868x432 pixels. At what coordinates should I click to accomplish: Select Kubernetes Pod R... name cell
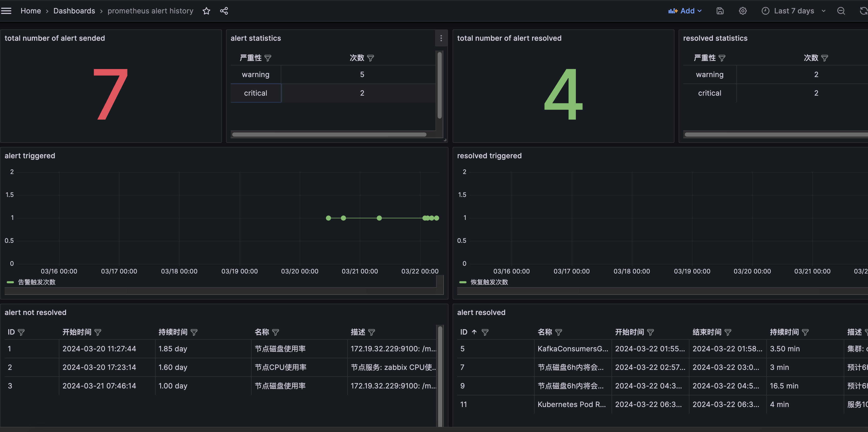[x=573, y=404]
